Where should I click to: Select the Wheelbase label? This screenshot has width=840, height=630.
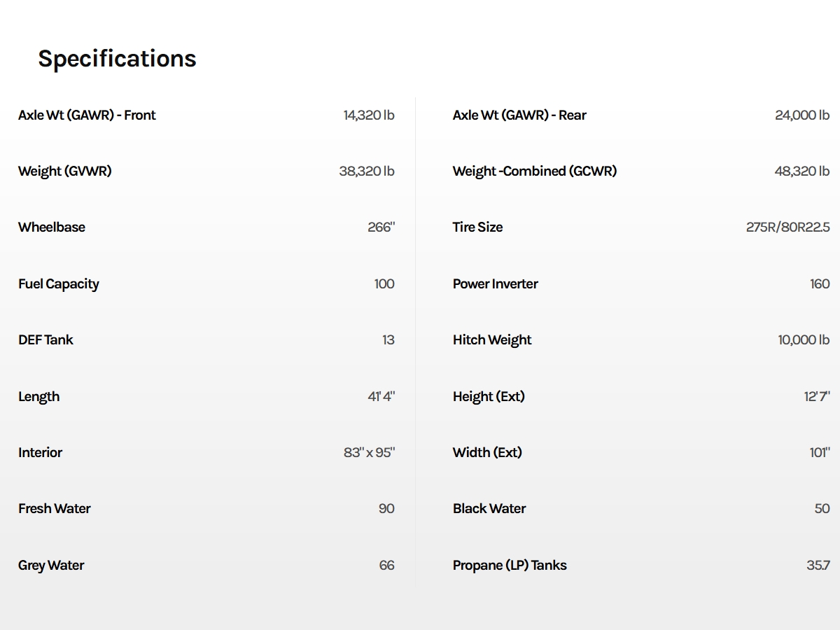point(52,227)
